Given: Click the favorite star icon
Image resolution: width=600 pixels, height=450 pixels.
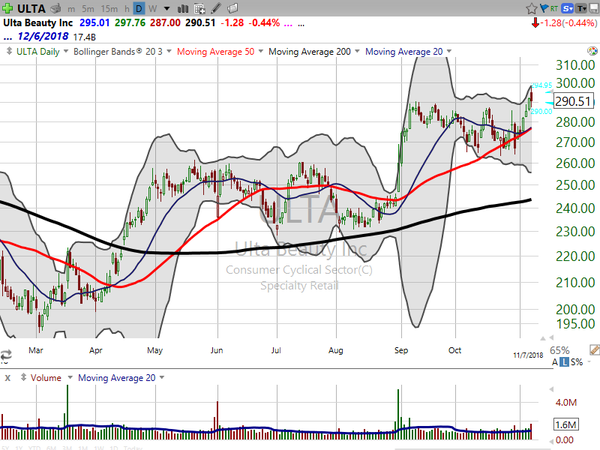Looking at the screenshot, I should [x=531, y=8].
